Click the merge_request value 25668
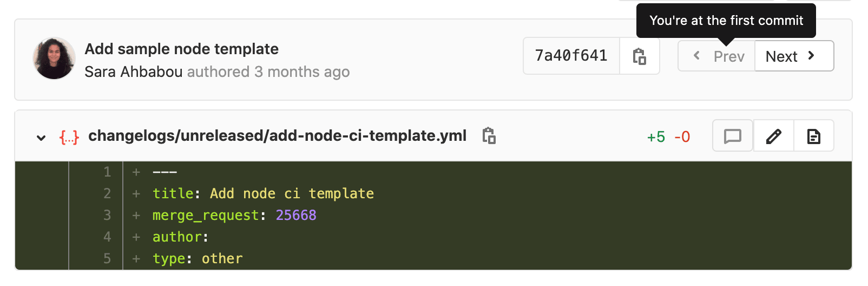Viewport: 868px width, 286px height. 296,216
